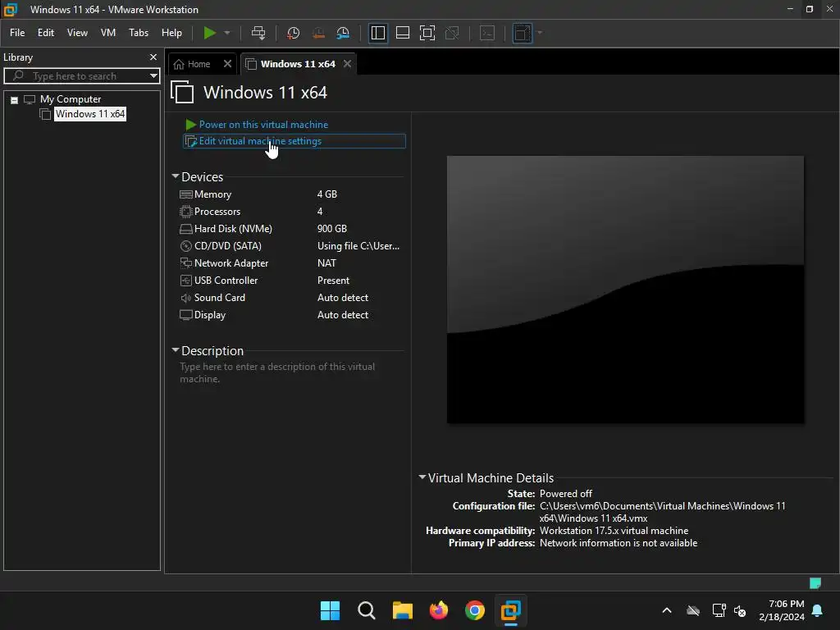Select the Windows 11 x64 tab
The image size is (840, 630).
pyautogui.click(x=298, y=64)
